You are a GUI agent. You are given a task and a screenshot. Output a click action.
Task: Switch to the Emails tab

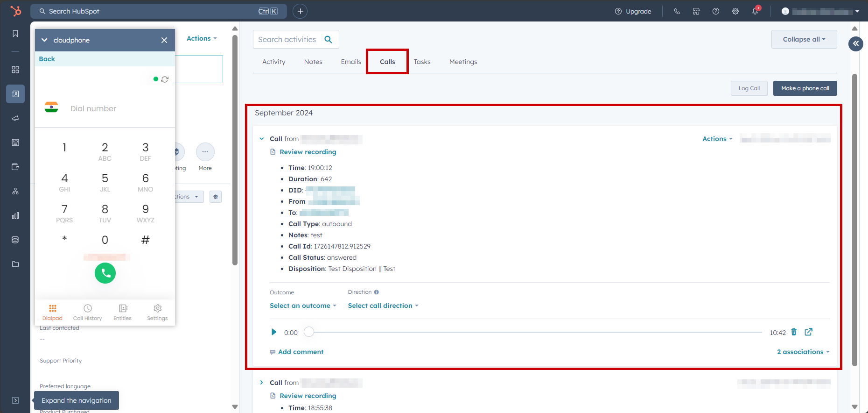pos(351,62)
